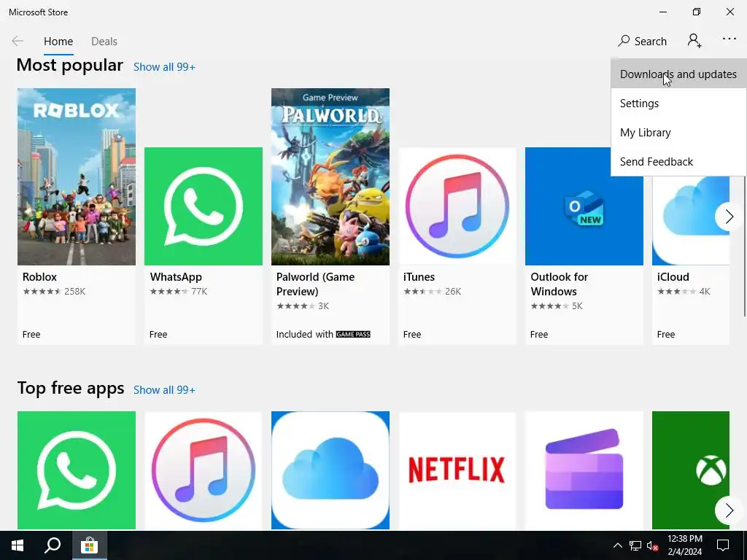
Task: Open Netflix app tile
Action: point(457,470)
